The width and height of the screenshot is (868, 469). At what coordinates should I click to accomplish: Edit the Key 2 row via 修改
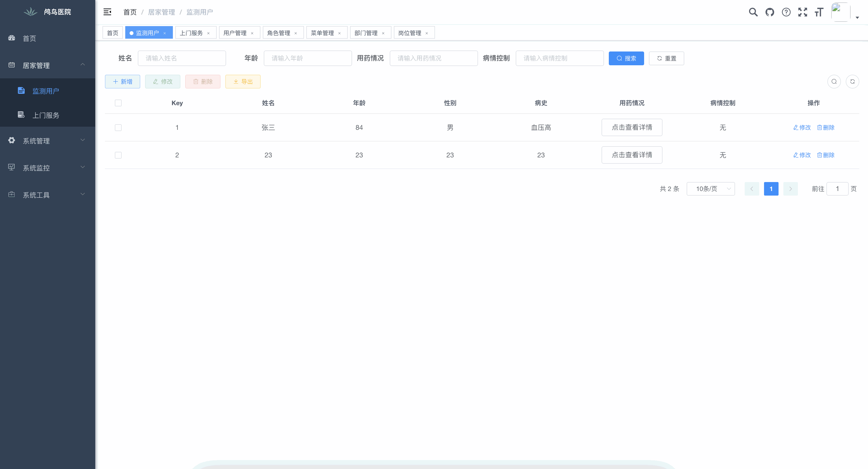click(802, 155)
